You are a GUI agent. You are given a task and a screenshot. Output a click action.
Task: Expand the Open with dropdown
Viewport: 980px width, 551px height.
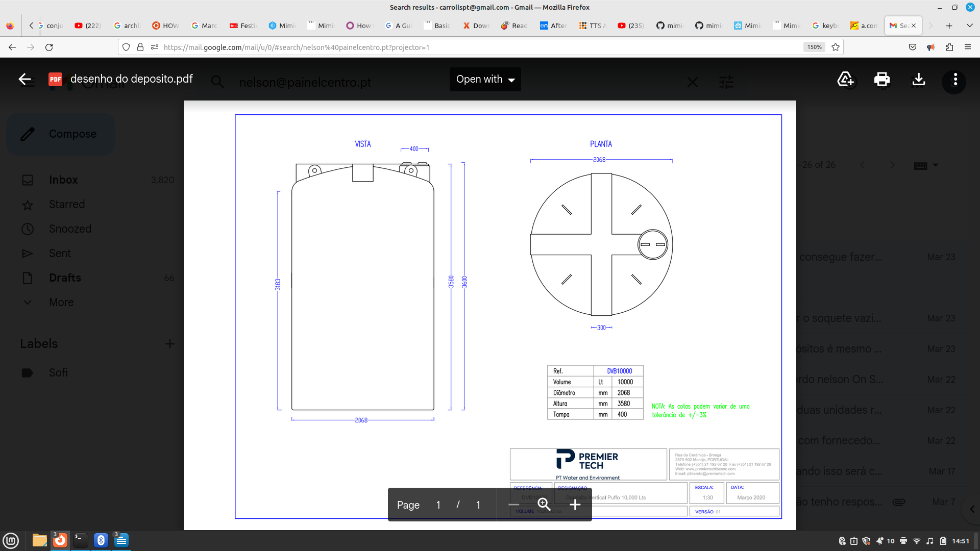tap(485, 79)
